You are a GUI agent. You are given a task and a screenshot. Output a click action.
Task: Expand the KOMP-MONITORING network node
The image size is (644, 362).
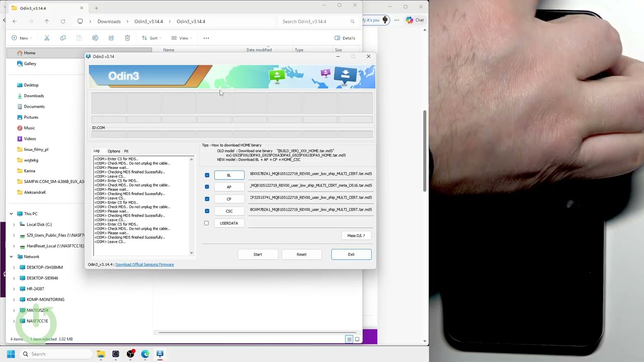(14, 300)
